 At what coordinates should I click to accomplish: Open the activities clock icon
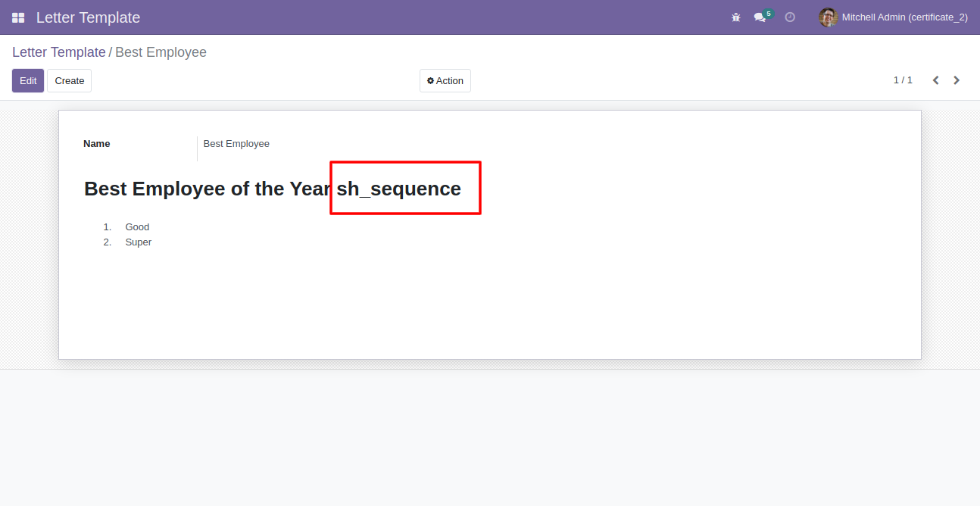click(x=790, y=17)
